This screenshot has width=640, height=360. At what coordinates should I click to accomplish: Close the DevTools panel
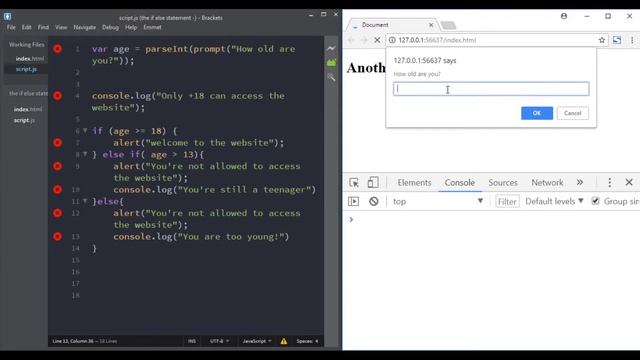629,182
